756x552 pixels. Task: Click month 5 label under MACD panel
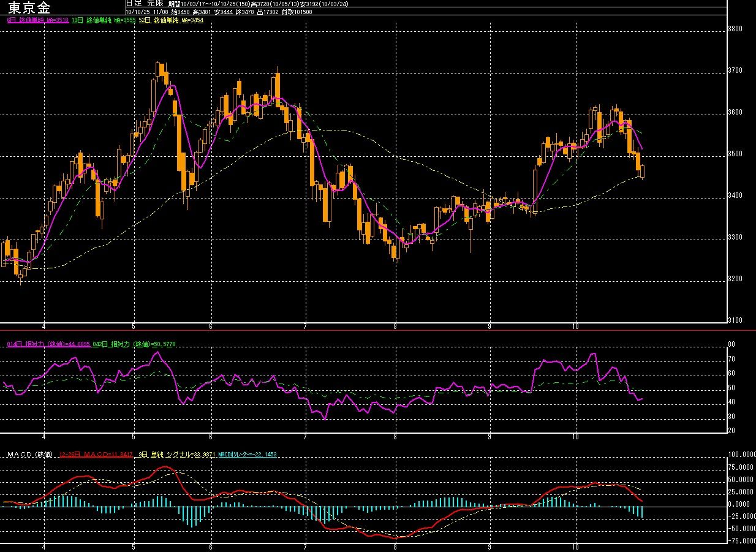[x=134, y=546]
